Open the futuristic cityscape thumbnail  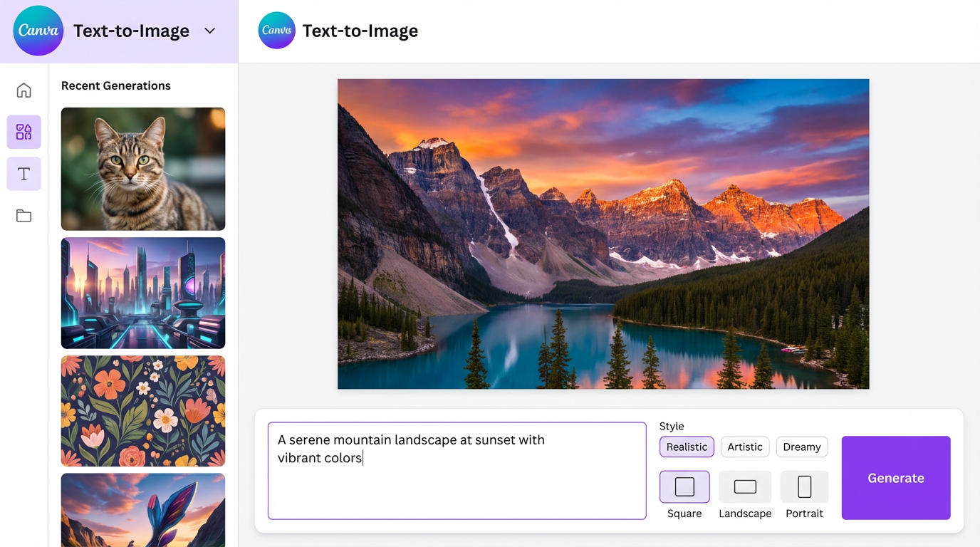tap(142, 293)
